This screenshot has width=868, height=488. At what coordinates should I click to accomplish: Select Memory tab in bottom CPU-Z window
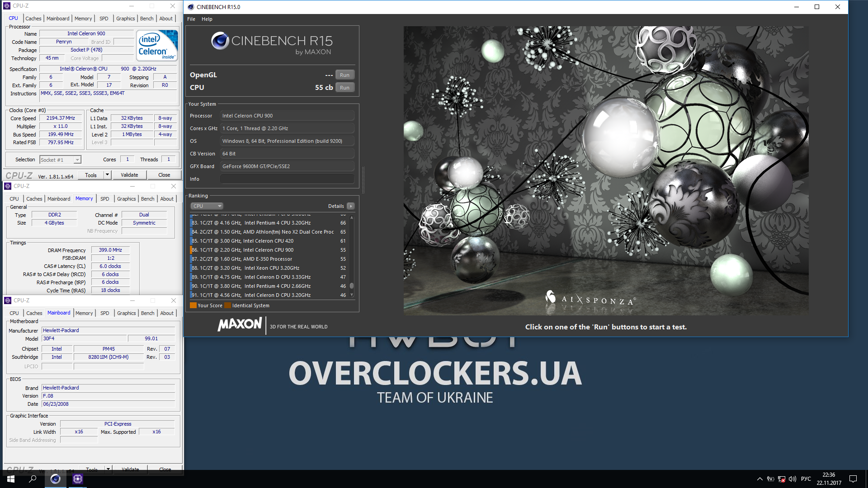[x=84, y=313]
